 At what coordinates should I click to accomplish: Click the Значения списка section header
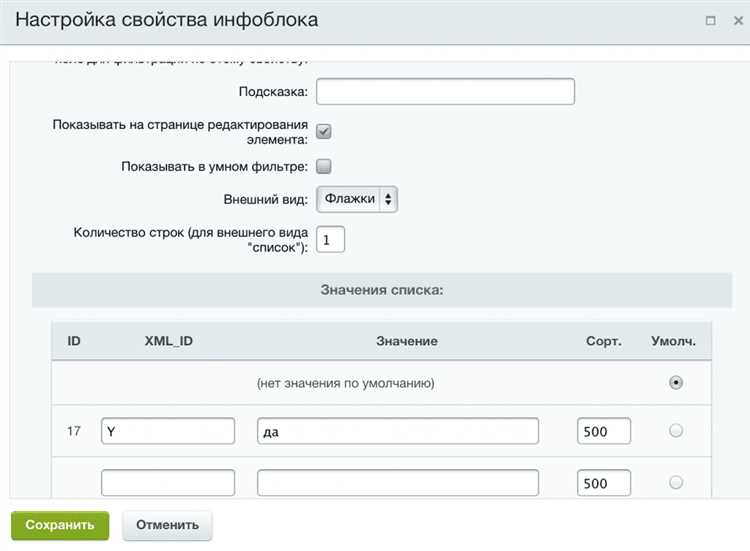tap(382, 290)
